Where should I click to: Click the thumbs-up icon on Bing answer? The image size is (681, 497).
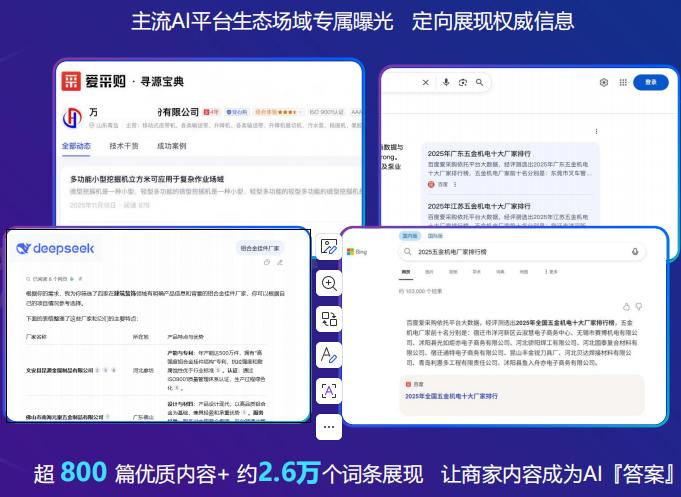coord(627,307)
